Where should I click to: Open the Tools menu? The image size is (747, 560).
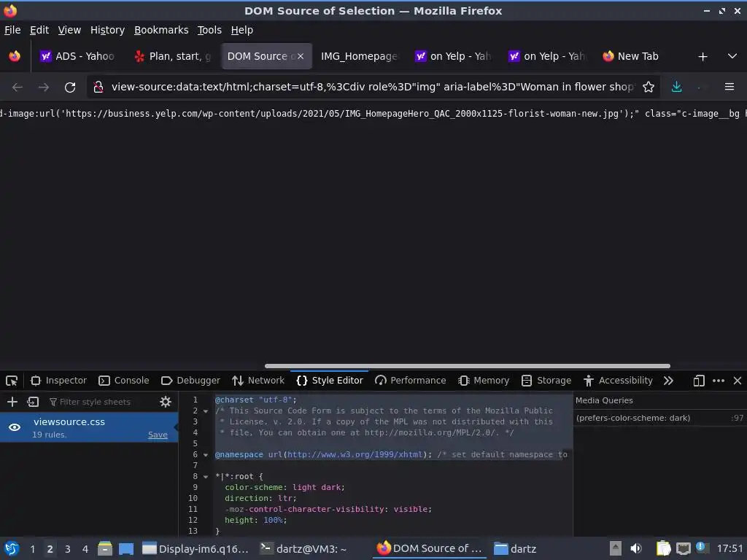coord(209,30)
